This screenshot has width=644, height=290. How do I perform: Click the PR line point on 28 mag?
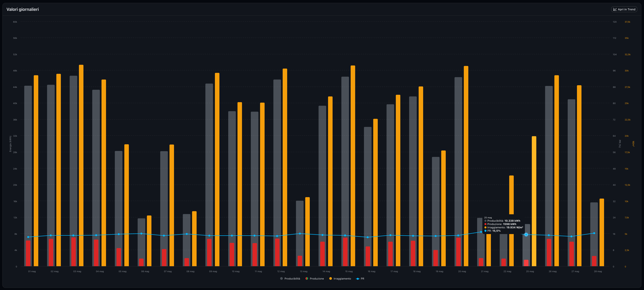(594, 233)
